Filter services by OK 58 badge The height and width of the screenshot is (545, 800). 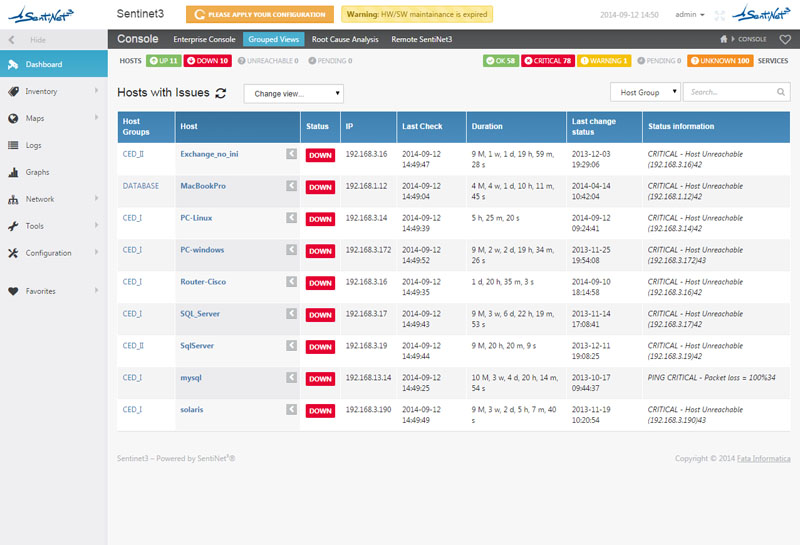[x=501, y=61]
